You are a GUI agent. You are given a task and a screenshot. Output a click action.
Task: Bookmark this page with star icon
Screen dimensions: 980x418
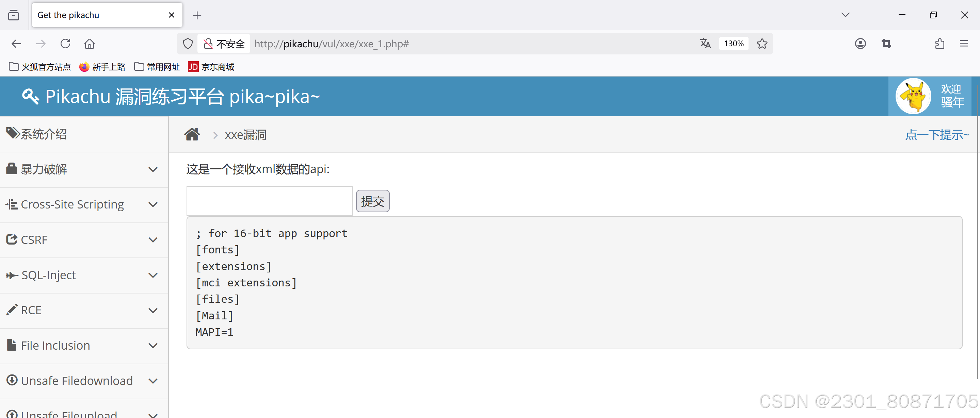(761, 44)
